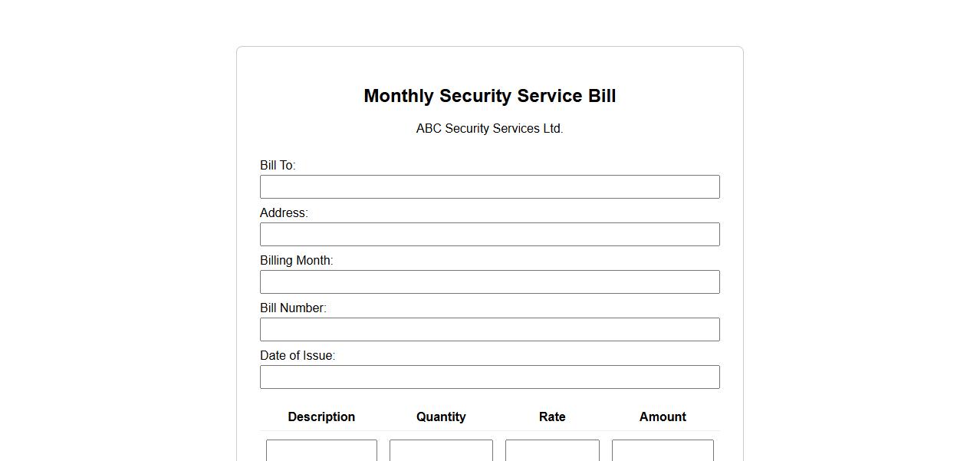
Task: Focus the Address text box
Action: point(489,234)
